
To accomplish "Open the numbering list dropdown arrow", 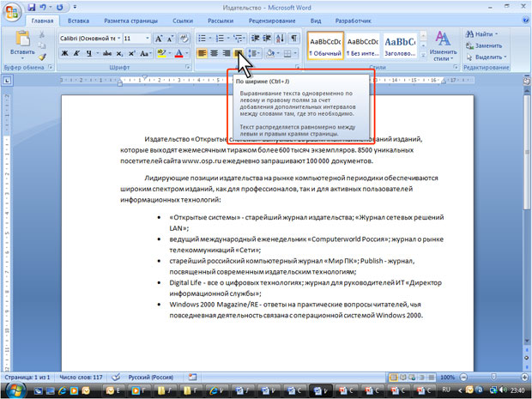I will [x=228, y=39].
